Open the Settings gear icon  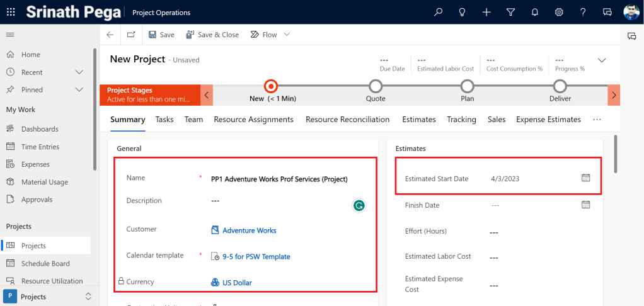[558, 12]
